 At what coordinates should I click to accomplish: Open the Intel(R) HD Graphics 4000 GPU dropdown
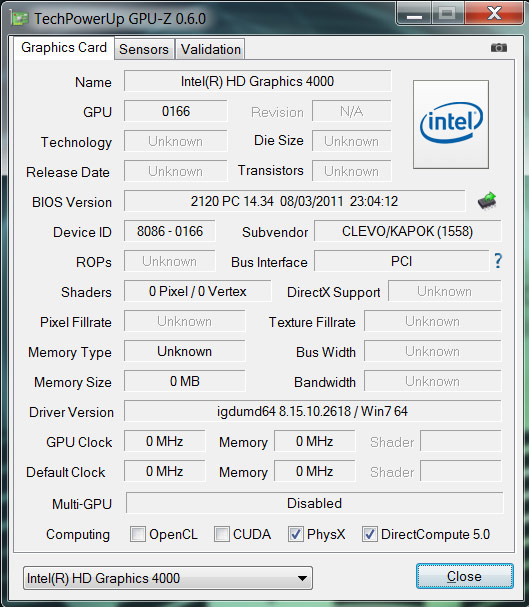point(168,578)
